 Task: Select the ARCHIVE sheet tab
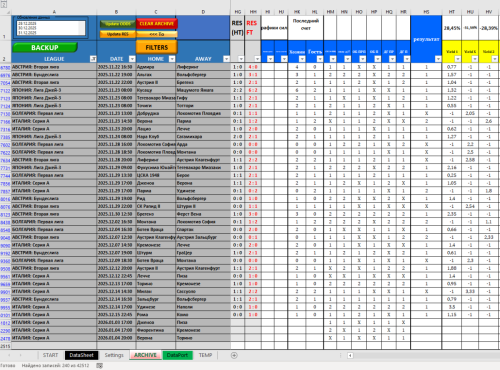tap(145, 355)
